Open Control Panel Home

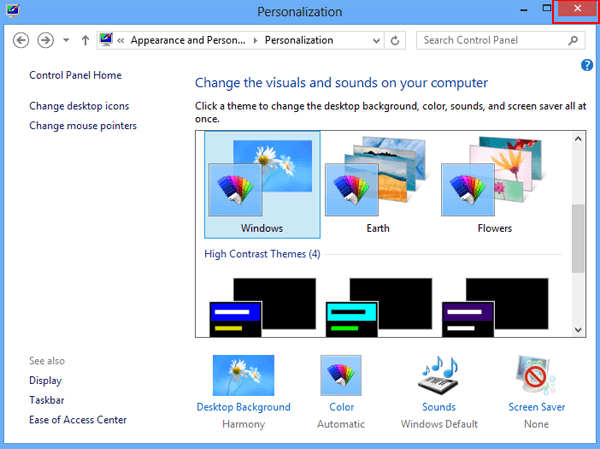75,75
